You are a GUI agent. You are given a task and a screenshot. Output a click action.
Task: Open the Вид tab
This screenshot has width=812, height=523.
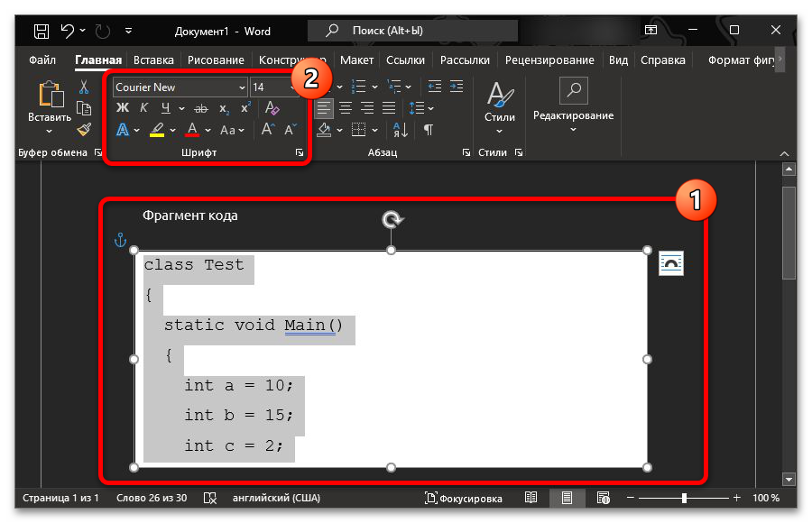[618, 60]
